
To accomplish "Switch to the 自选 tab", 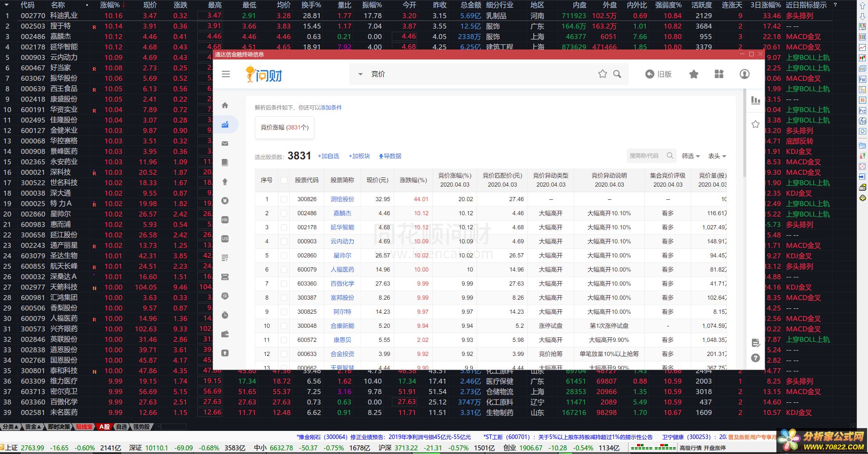I will point(122,427).
